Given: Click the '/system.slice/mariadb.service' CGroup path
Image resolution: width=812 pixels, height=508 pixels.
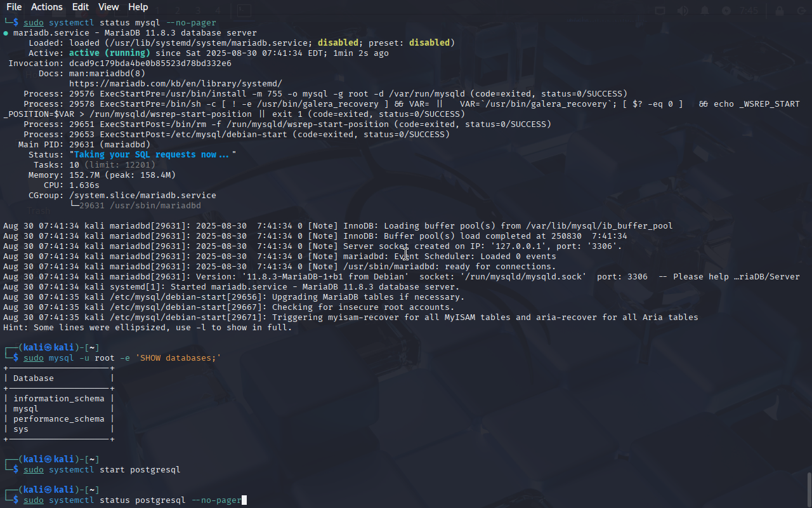Looking at the screenshot, I should click(x=143, y=196).
